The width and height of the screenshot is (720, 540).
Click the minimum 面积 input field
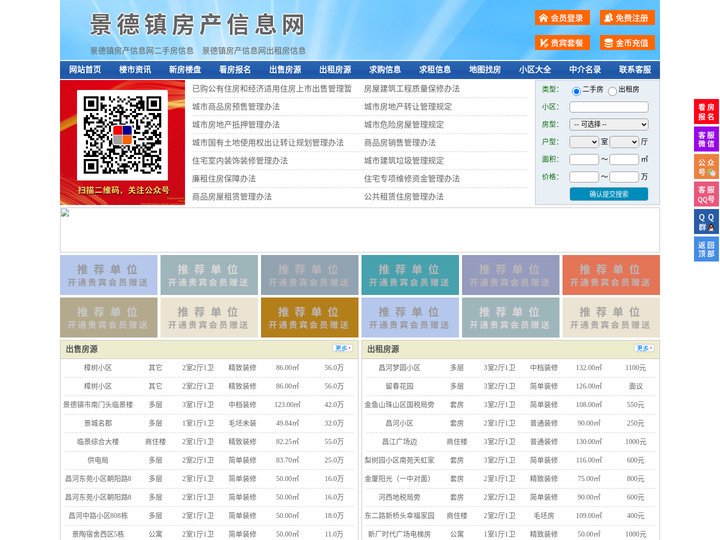tap(584, 159)
